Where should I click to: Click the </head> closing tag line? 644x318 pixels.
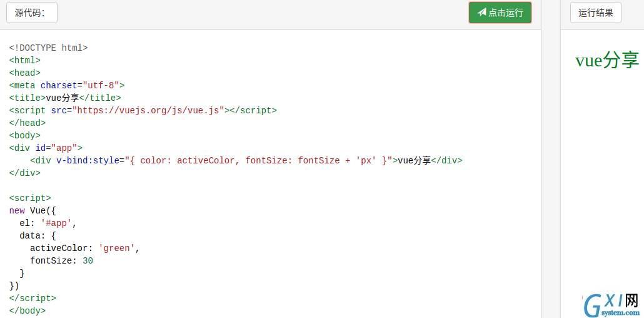click(x=28, y=123)
